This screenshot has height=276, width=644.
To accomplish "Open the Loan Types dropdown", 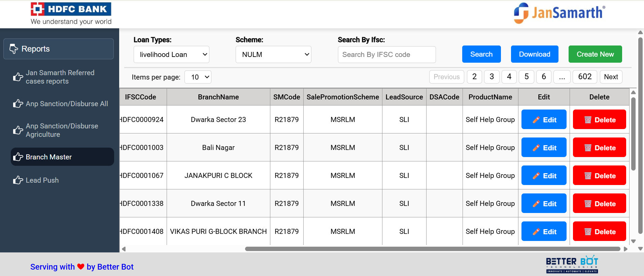I will tap(171, 55).
